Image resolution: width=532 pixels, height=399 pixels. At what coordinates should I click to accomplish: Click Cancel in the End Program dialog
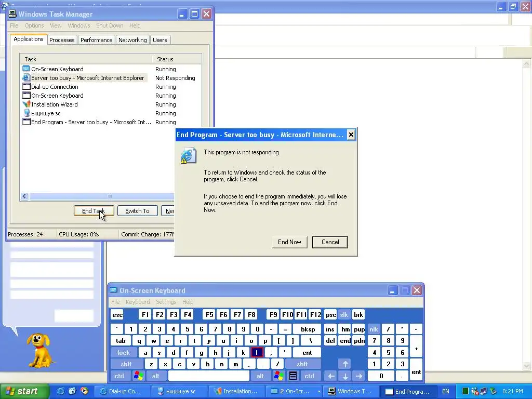[x=330, y=242]
